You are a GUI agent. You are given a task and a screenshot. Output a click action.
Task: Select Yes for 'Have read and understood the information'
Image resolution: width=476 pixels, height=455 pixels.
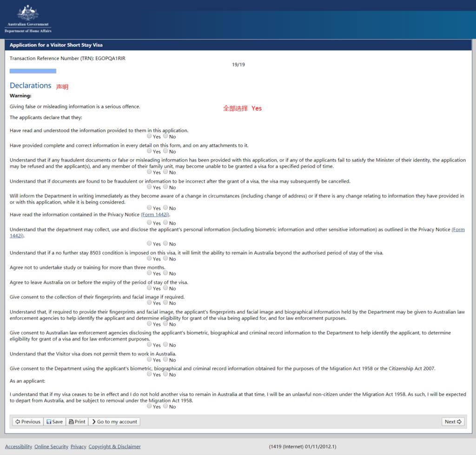149,136
